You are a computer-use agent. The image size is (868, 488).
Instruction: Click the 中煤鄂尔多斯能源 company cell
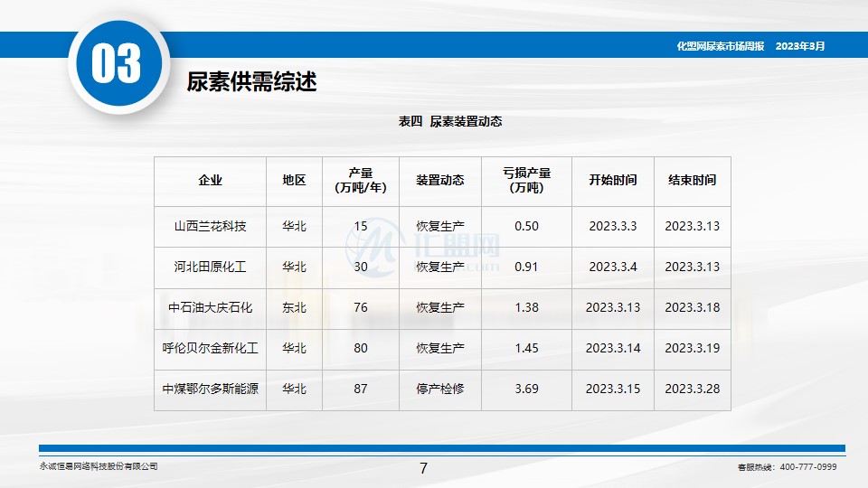(x=210, y=389)
